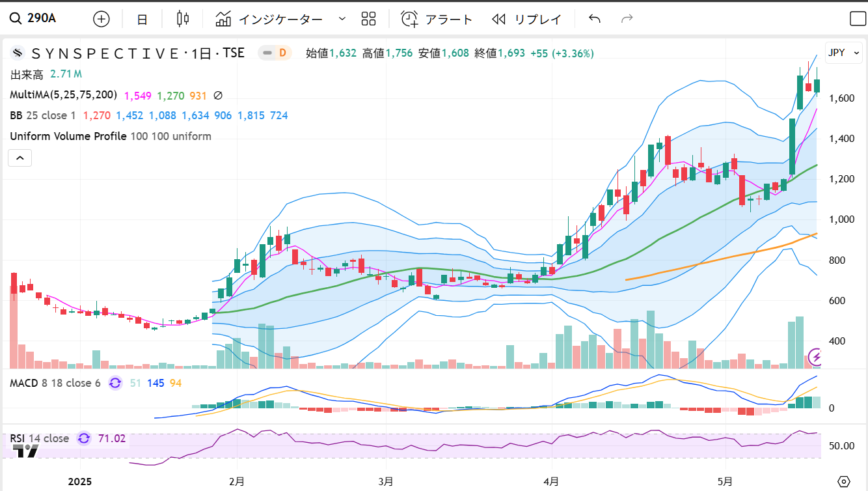
Task: Click 始値 1,632 open value
Action: click(x=331, y=53)
